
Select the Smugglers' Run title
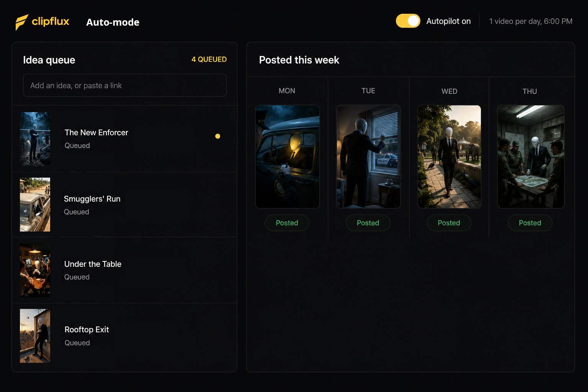[92, 199]
